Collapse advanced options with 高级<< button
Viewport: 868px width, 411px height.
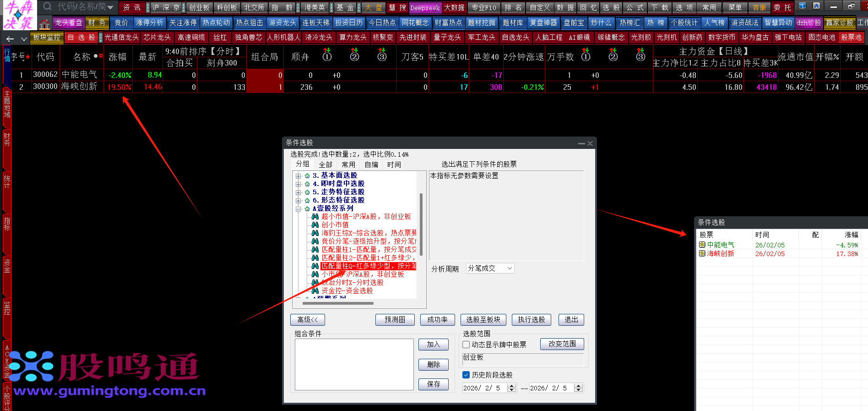(x=308, y=320)
